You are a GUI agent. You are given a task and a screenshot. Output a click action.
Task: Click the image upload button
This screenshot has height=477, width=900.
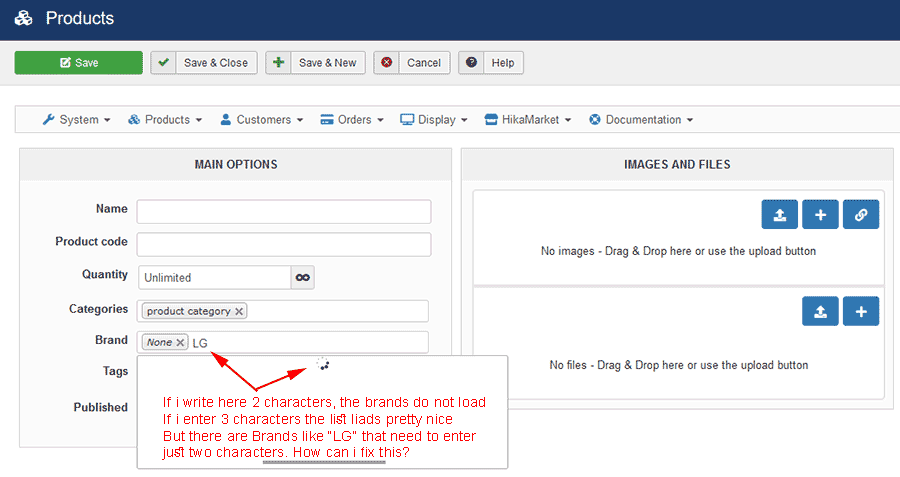(x=779, y=215)
